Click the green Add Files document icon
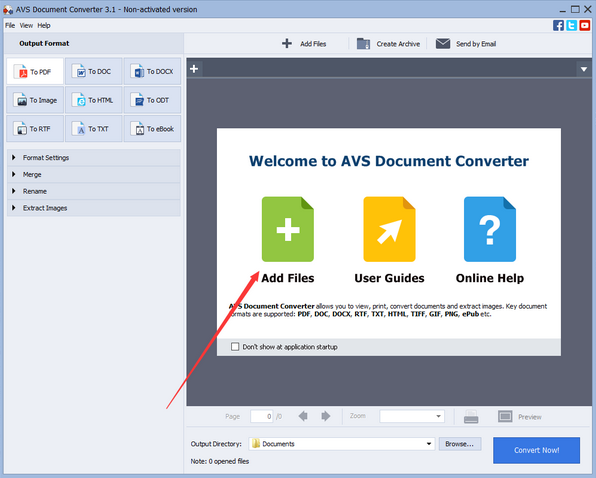Screen dimensions: 596x478 (288, 229)
